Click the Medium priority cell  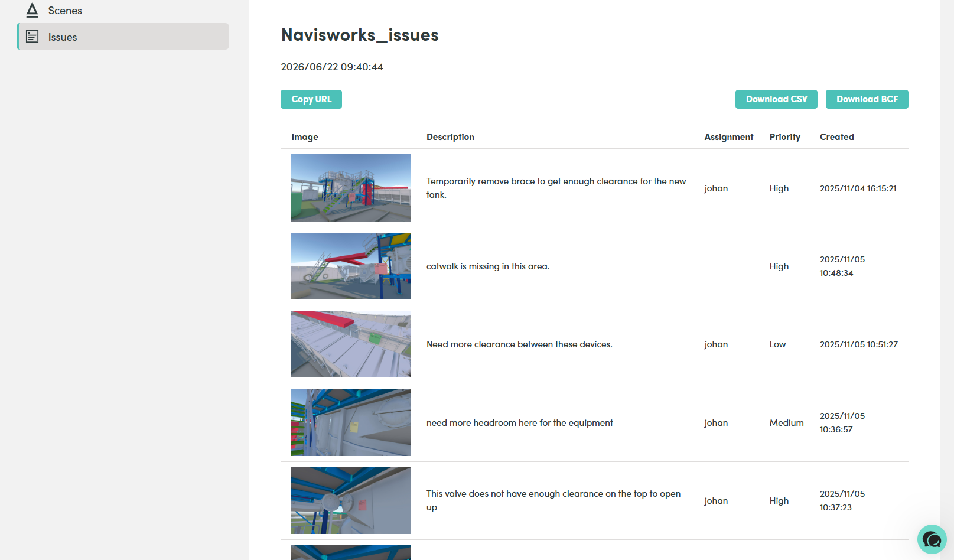click(x=786, y=423)
